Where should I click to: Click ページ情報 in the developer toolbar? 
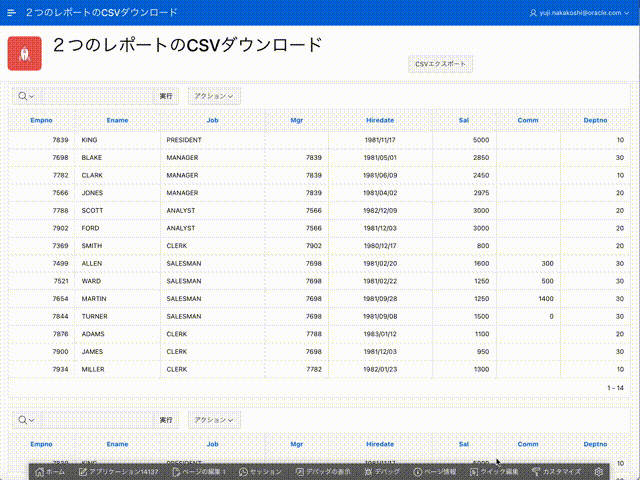[x=435, y=472]
